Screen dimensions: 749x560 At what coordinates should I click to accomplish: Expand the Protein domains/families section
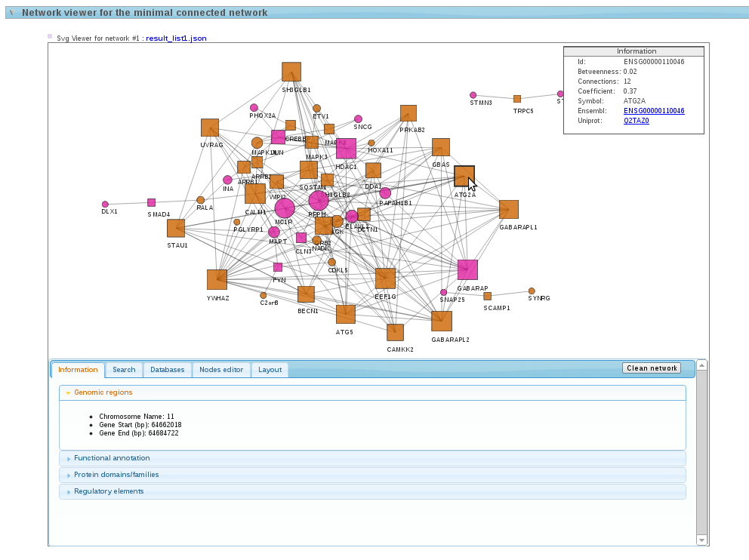[116, 475]
